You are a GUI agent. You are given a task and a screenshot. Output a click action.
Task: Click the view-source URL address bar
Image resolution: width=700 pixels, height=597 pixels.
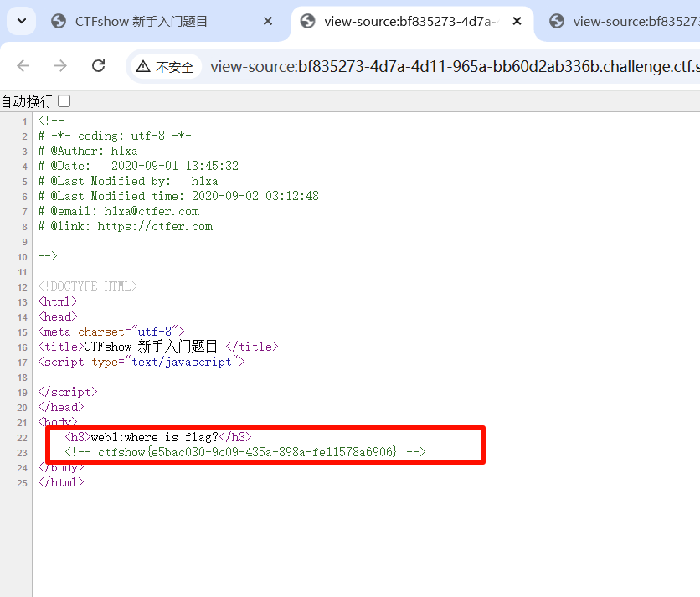tap(452, 67)
